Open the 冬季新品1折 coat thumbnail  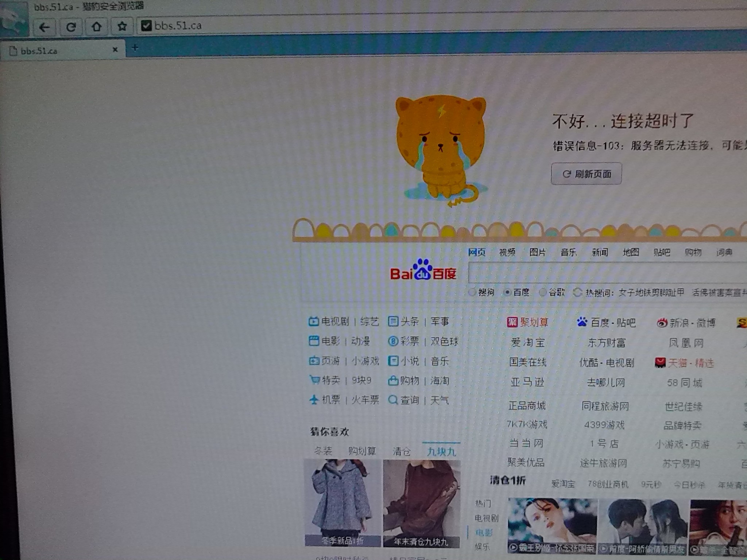pyautogui.click(x=342, y=502)
